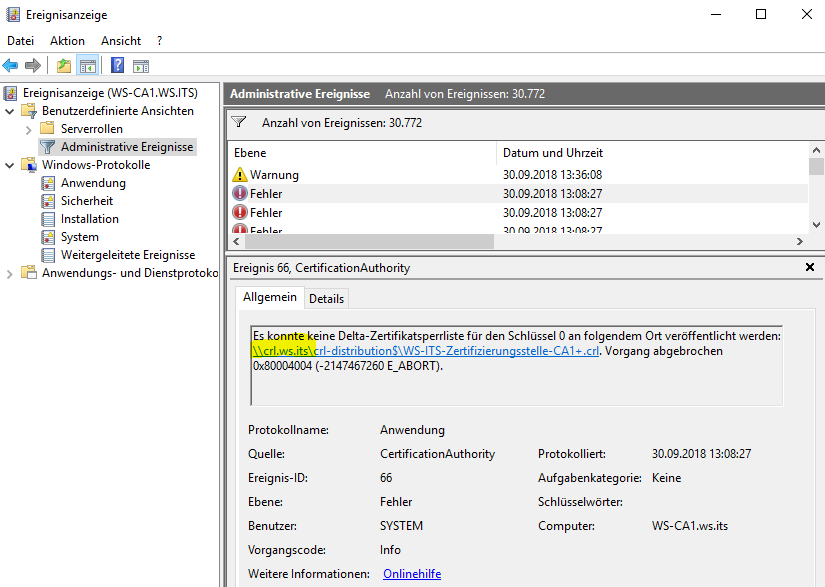Switch to the Allgemein tab
Screen dimensions: 825x587
tap(269, 297)
